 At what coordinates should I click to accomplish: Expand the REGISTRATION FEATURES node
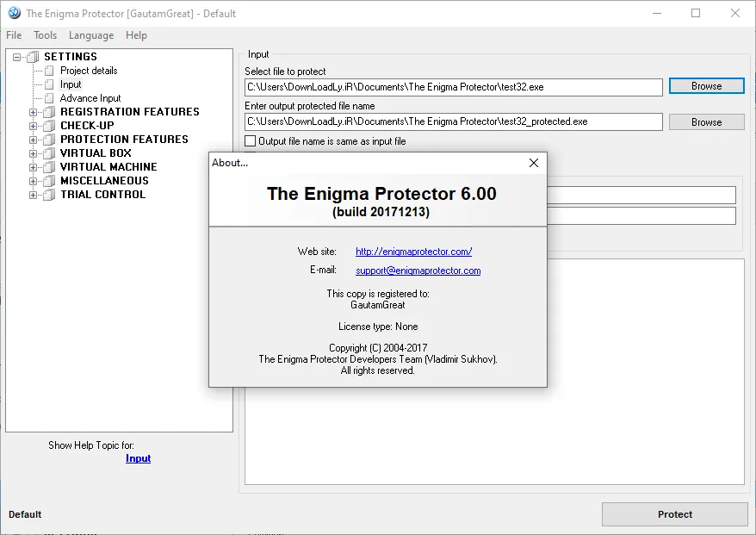point(33,112)
